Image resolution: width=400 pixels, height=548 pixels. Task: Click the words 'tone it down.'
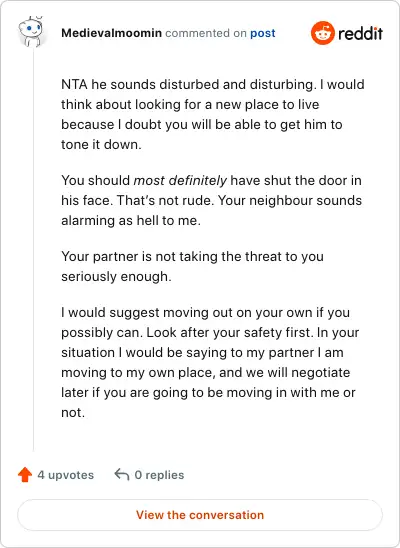click(101, 144)
